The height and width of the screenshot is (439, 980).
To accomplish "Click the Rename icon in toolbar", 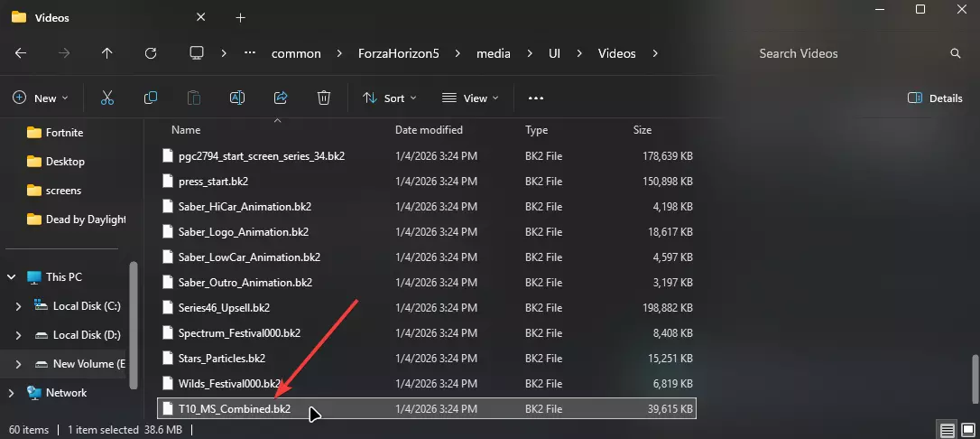I will click(236, 98).
